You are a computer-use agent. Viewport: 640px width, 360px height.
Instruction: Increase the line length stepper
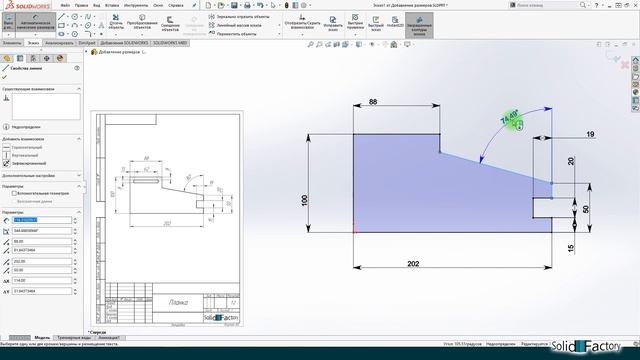pos(75,218)
